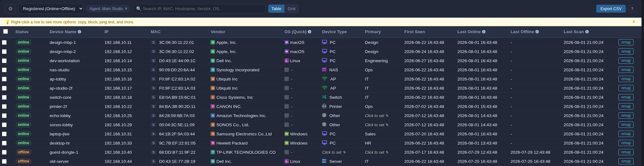Click the OS (Quick) info icon
Image resolution: width=644 pixels, height=166 pixels.
coord(310,32)
